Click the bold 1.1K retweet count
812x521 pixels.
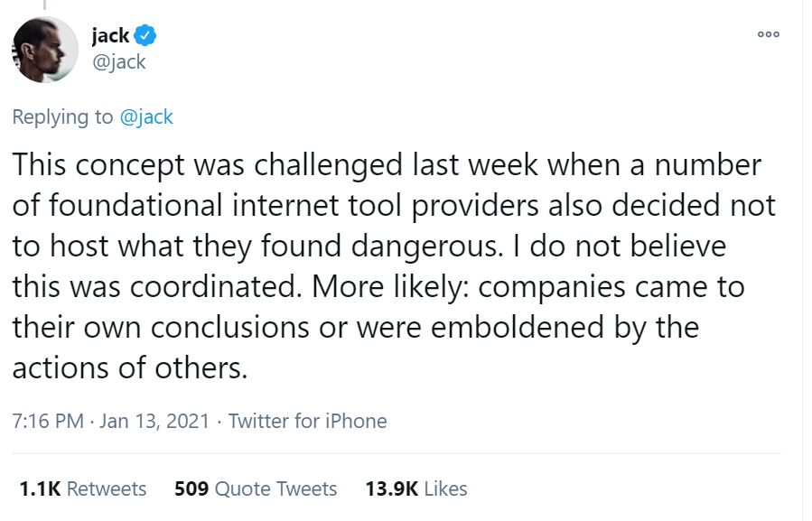tap(40, 488)
